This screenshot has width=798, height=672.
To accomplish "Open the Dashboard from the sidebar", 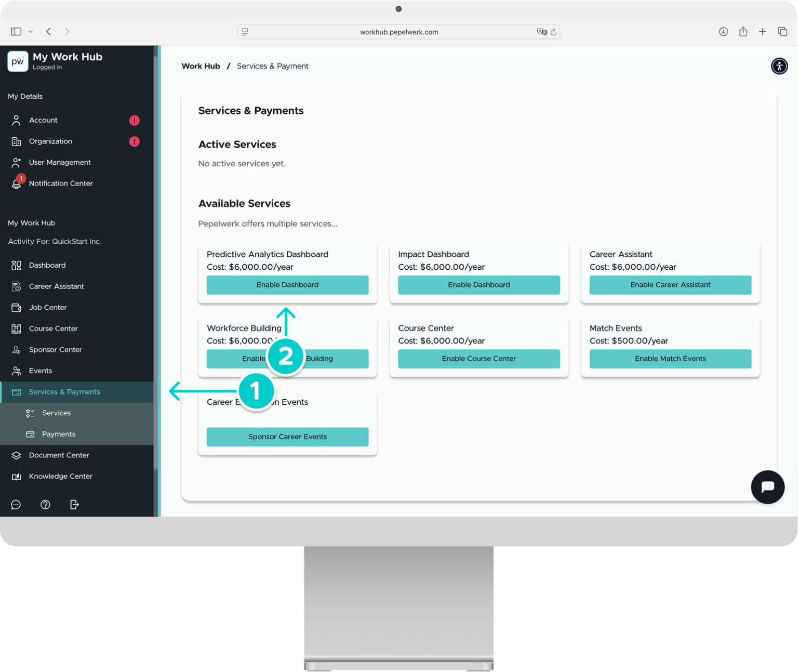I will [47, 265].
